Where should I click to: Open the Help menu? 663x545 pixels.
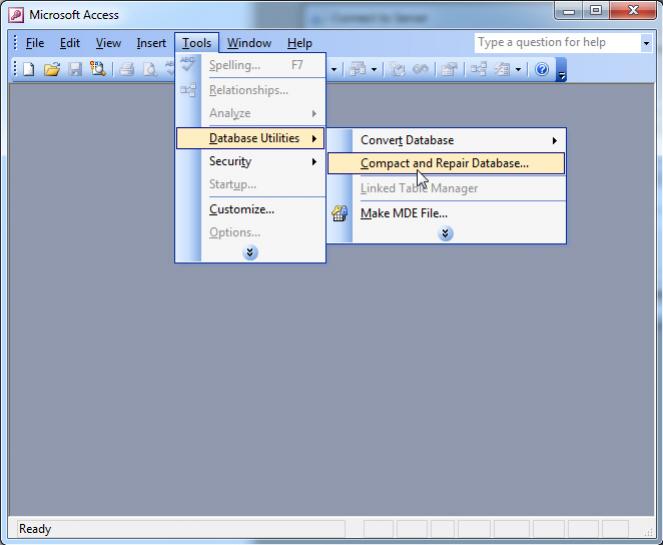(x=299, y=43)
